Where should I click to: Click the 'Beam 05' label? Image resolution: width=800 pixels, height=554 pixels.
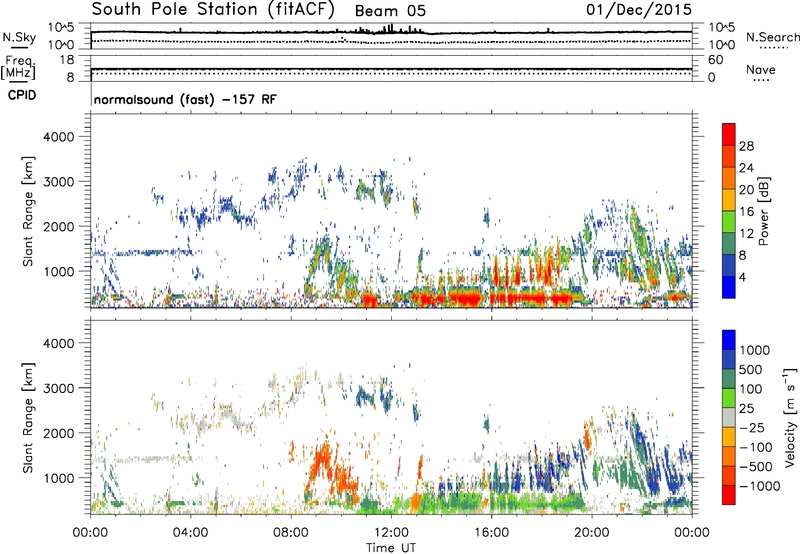(x=390, y=11)
